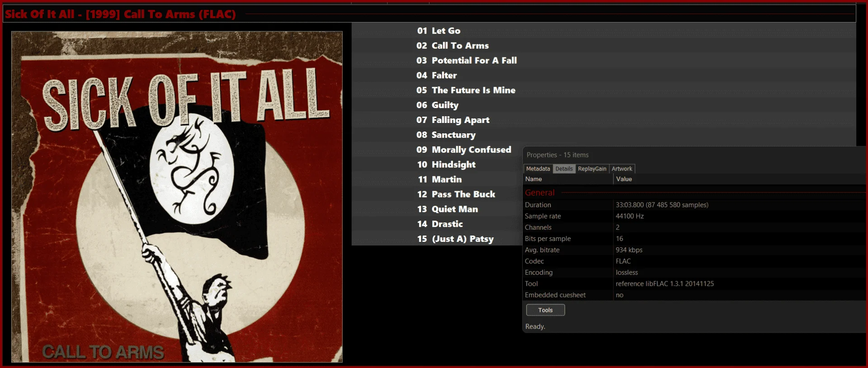Select the Duration value 33:03.800
Image resolution: width=868 pixels, height=368 pixels.
tap(662, 205)
